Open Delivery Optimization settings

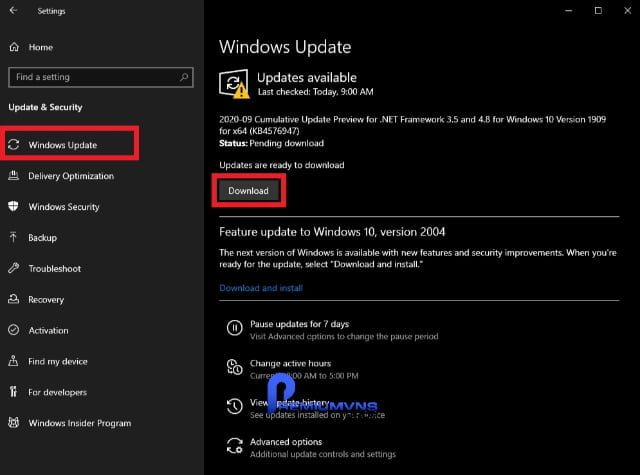[x=71, y=176]
